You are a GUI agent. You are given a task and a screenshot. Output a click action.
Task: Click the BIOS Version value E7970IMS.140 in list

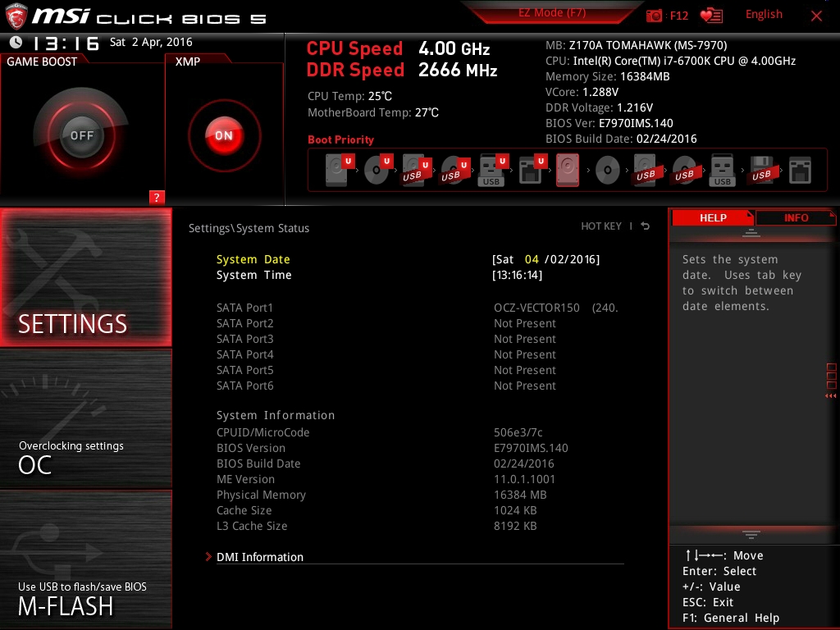531,448
